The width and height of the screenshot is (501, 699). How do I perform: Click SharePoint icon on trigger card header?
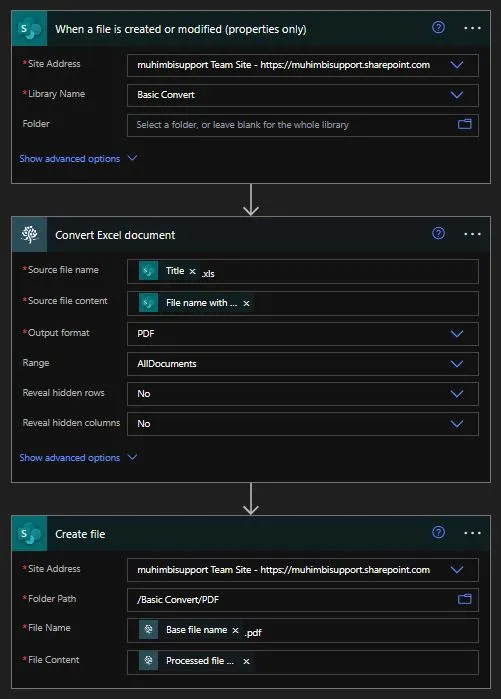coord(29,29)
